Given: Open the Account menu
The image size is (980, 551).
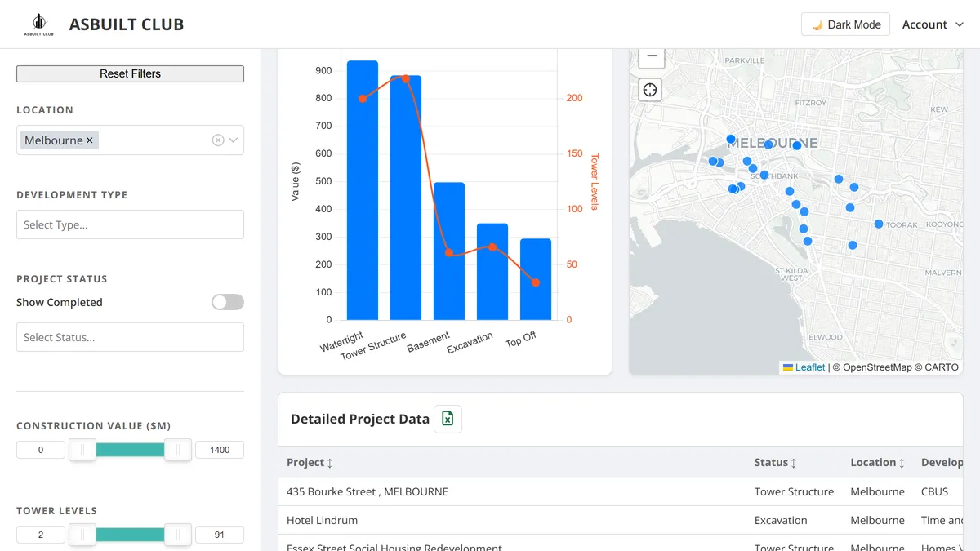Looking at the screenshot, I should point(933,24).
